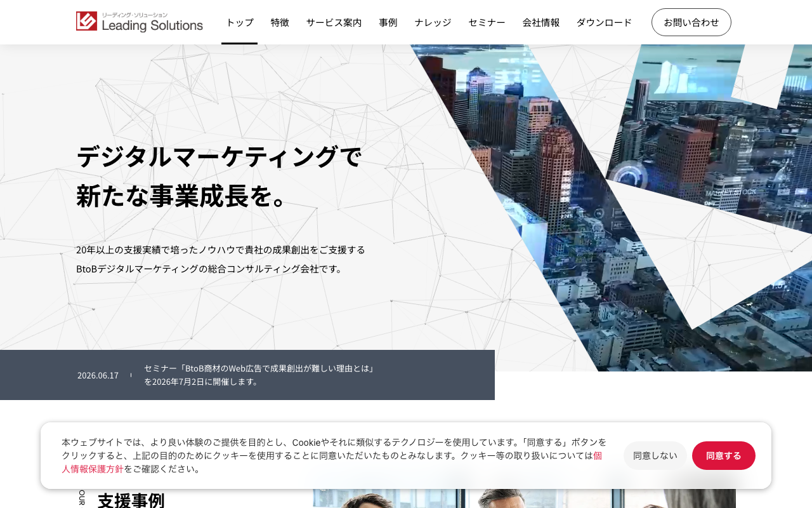Click the headline line 新たな事業成長を。

click(182, 196)
